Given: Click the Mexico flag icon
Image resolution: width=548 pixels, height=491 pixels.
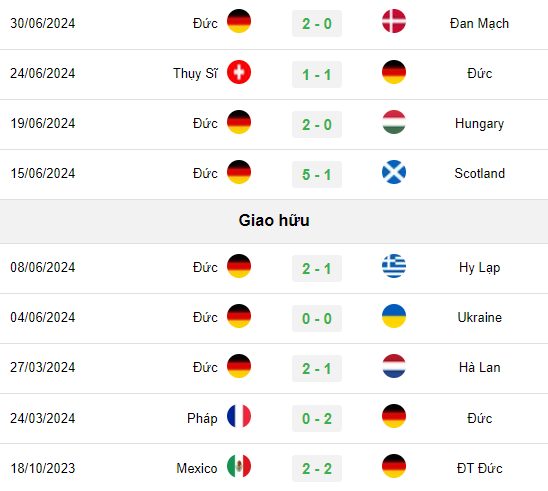Looking at the screenshot, I should click(239, 466).
